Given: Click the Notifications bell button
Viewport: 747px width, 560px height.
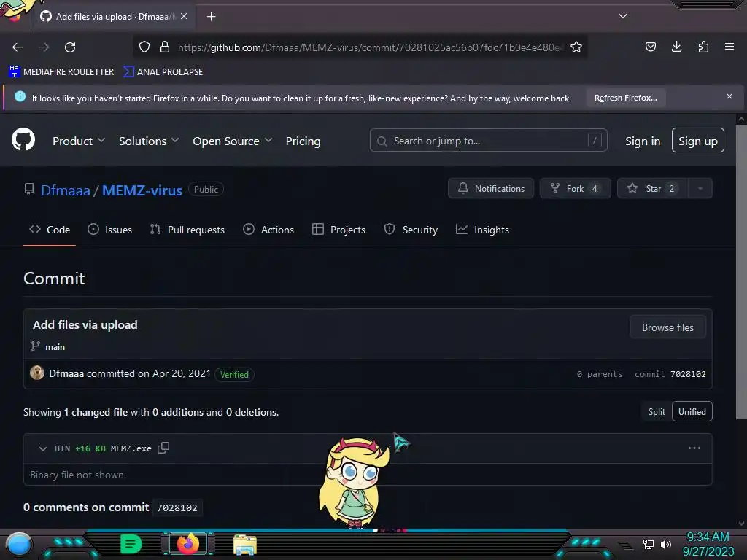Looking at the screenshot, I should coord(491,189).
